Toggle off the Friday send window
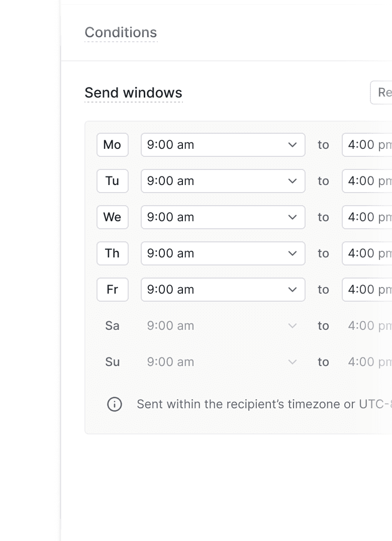Viewport: 392px width, 541px height. pyautogui.click(x=112, y=290)
